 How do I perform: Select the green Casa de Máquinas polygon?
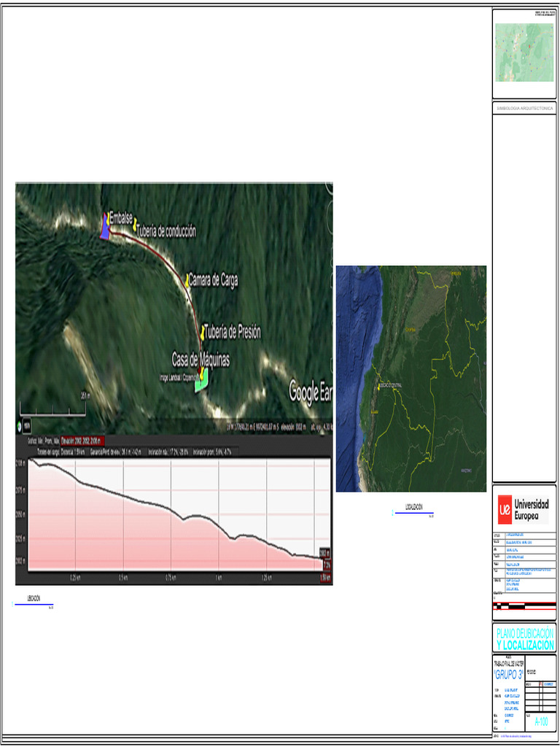(x=202, y=382)
